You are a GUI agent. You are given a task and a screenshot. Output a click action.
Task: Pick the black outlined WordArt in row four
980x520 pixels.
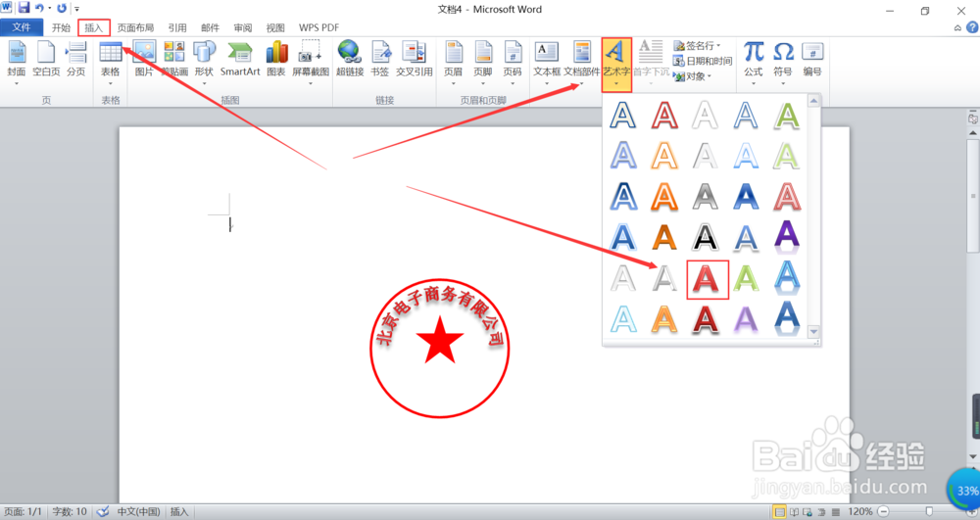click(x=705, y=237)
